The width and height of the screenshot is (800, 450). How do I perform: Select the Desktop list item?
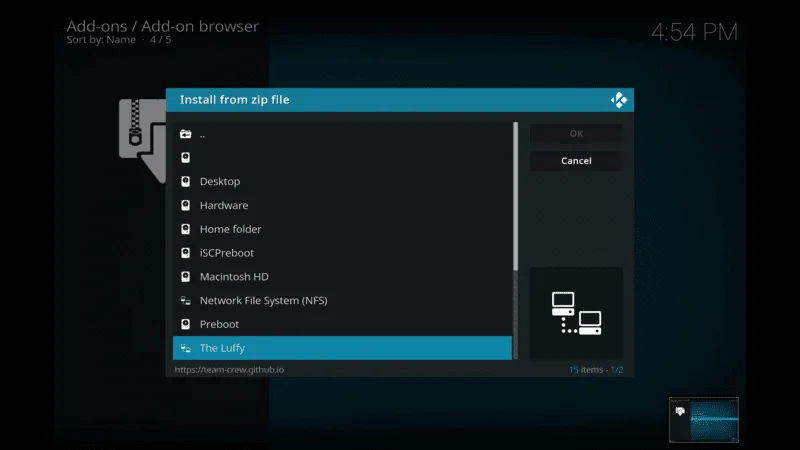tap(220, 181)
